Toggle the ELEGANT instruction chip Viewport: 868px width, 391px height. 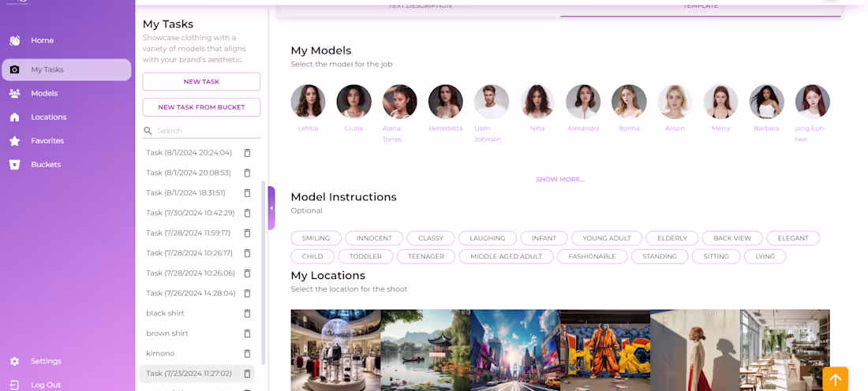point(793,238)
